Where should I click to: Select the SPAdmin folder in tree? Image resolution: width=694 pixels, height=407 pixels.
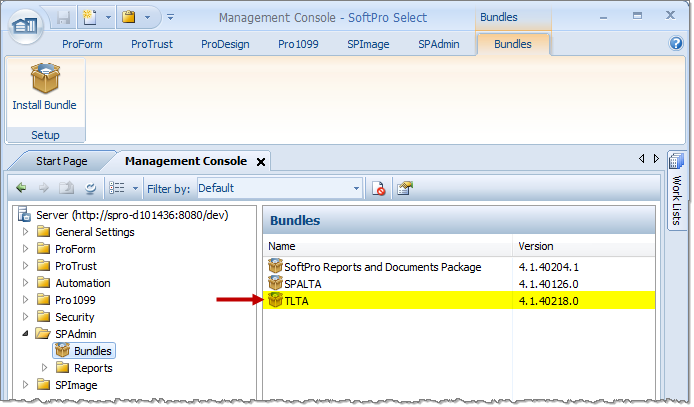76,334
